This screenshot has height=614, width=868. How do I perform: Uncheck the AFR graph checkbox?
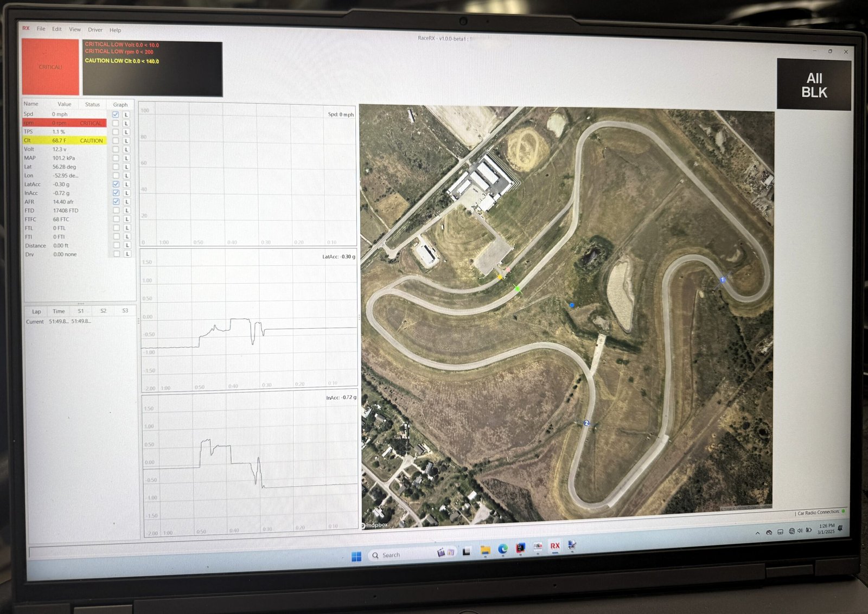pyautogui.click(x=116, y=201)
